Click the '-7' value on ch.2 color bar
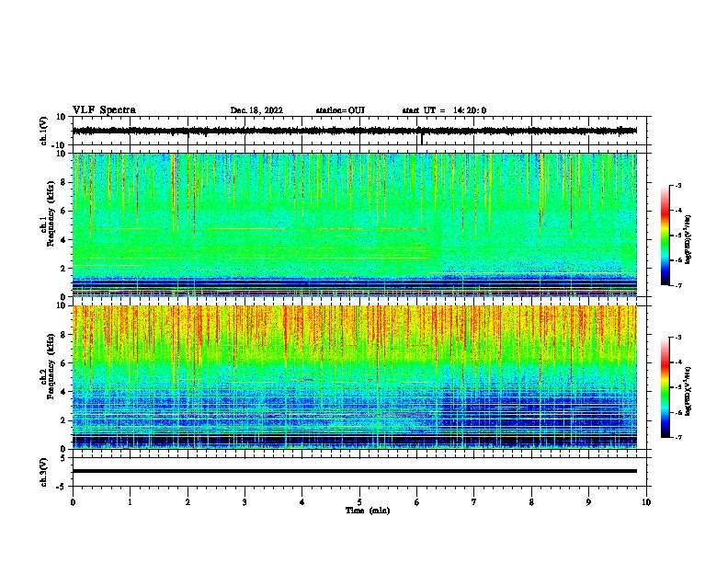 pos(677,437)
